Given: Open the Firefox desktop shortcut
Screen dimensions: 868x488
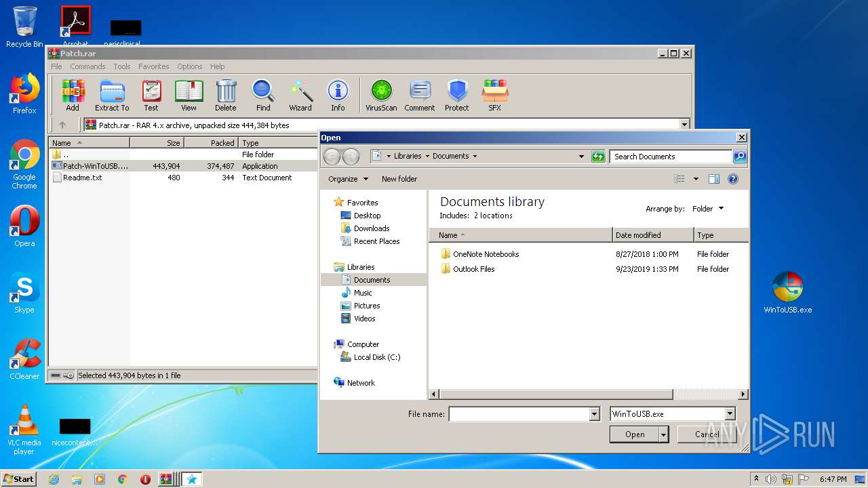Looking at the screenshot, I should [24, 94].
